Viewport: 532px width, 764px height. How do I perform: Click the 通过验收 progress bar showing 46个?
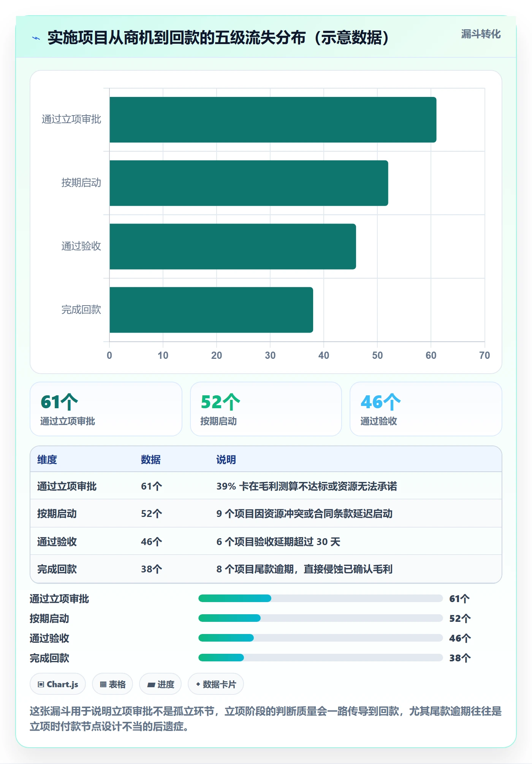320,638
